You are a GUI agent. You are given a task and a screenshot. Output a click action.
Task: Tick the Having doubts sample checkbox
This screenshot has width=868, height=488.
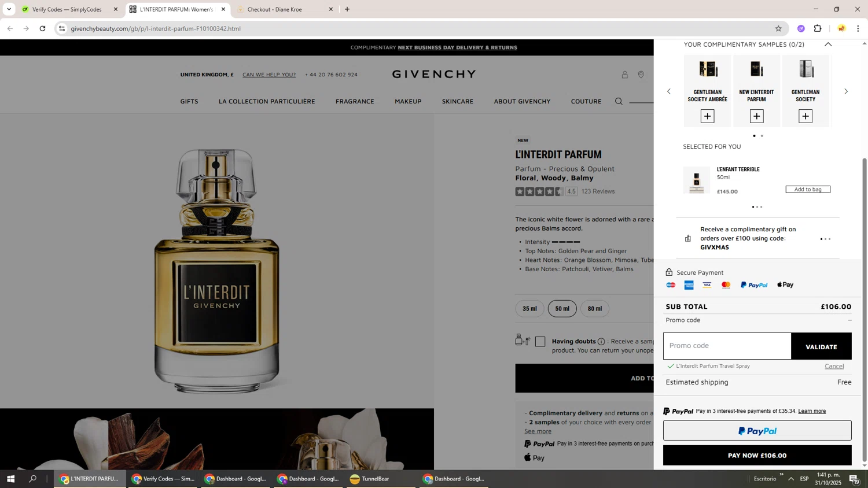click(x=540, y=342)
